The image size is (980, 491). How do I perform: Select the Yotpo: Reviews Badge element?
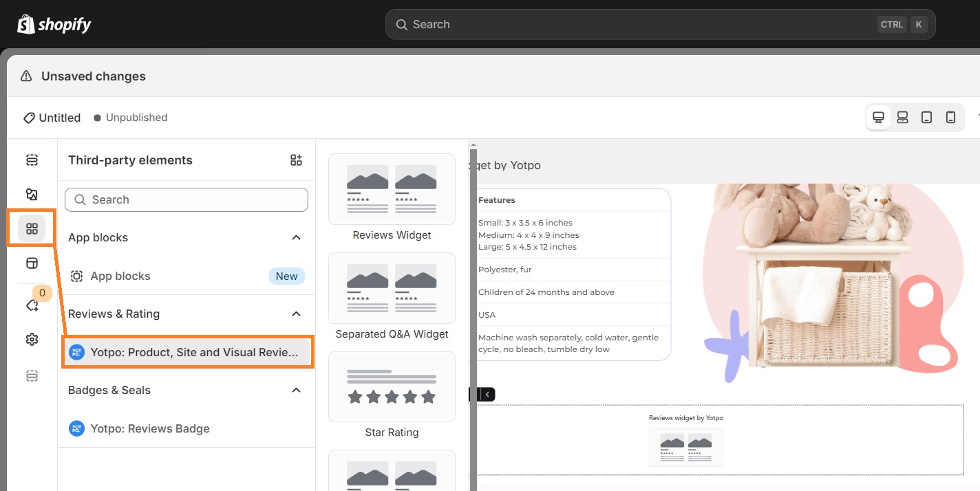point(150,428)
